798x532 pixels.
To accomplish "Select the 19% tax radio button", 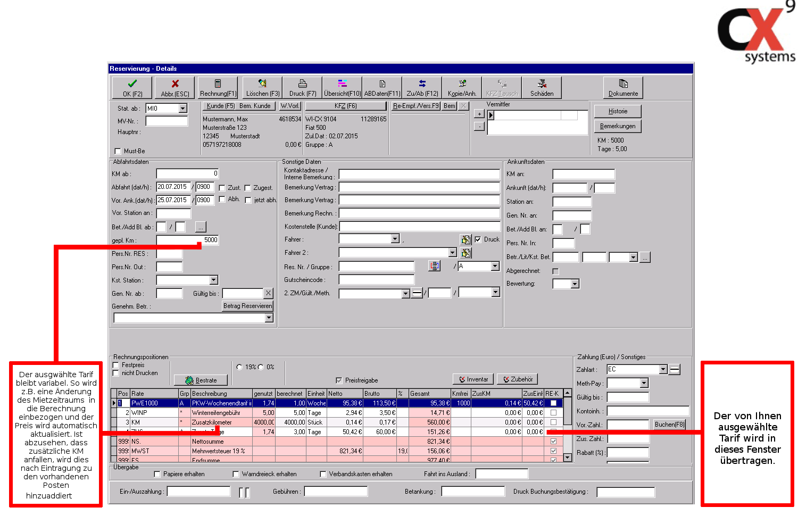I will [239, 367].
